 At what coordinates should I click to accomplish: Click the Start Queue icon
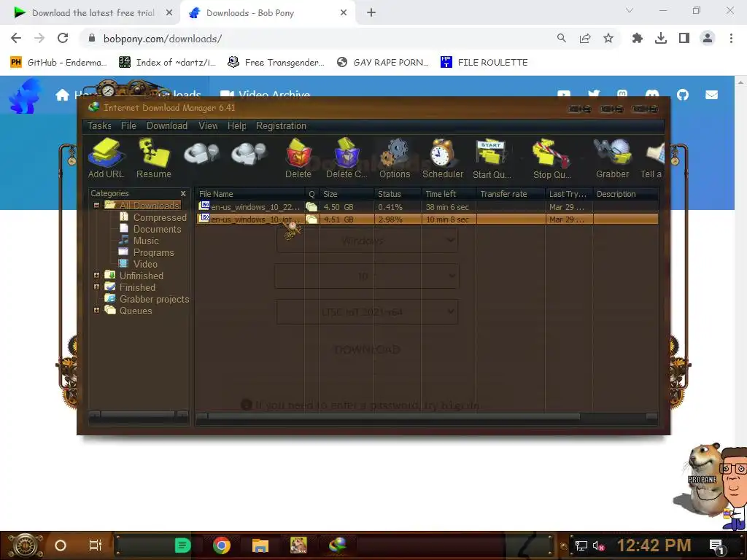pyautogui.click(x=492, y=158)
